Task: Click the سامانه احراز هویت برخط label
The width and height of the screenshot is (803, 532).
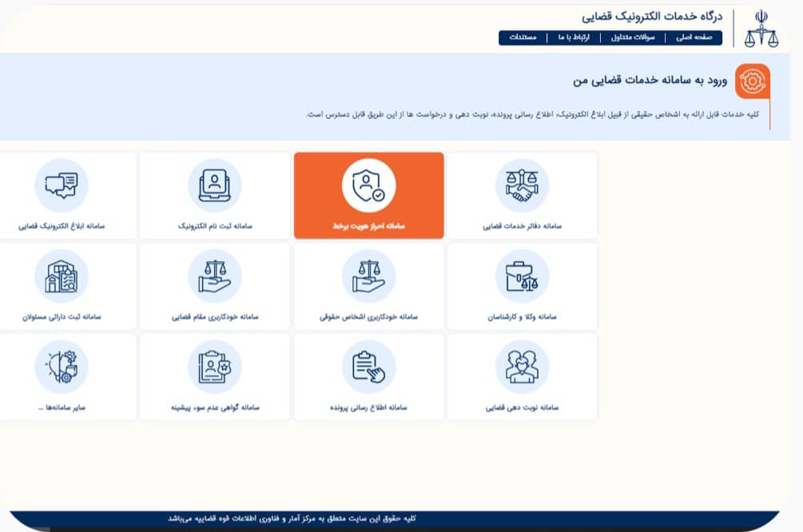Action: point(368,226)
